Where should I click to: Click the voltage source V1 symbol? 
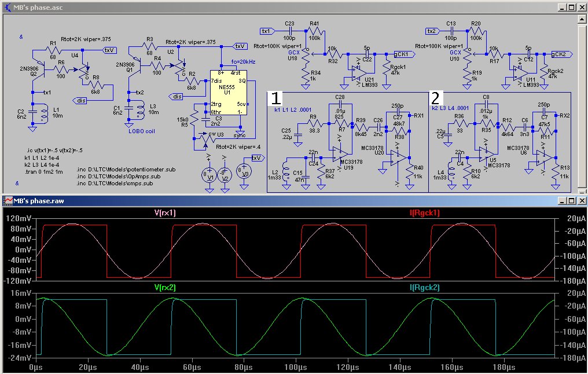pyautogui.click(x=211, y=176)
